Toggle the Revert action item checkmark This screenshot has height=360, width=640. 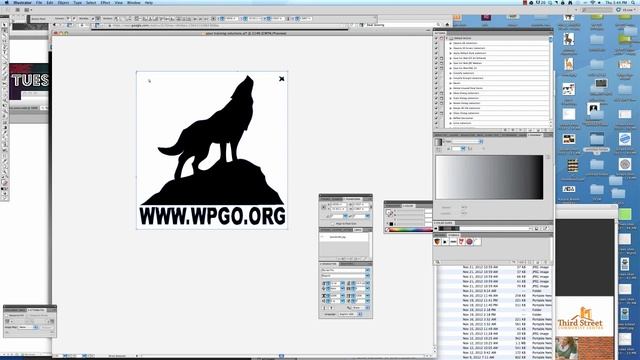coord(436,83)
